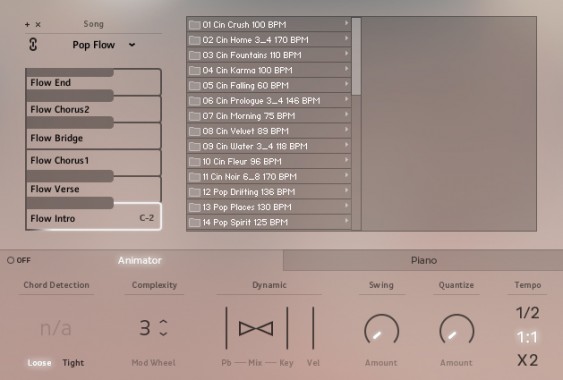Switch to the Piano tab
Screen dimensions: 563x380
tap(424, 260)
